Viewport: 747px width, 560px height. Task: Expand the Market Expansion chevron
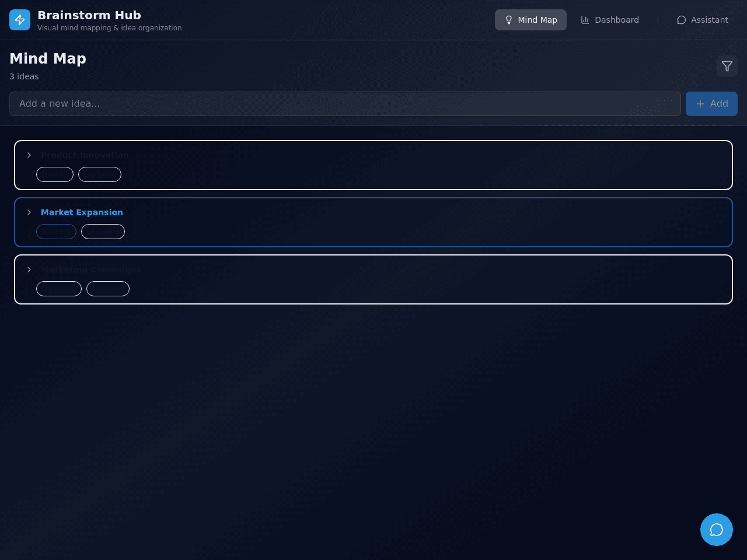[29, 212]
